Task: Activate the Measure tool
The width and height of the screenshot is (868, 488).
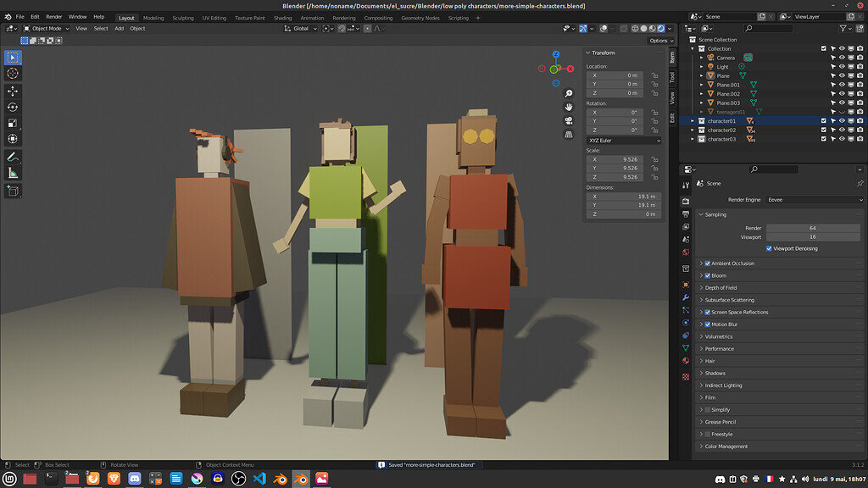Action: pos(14,175)
